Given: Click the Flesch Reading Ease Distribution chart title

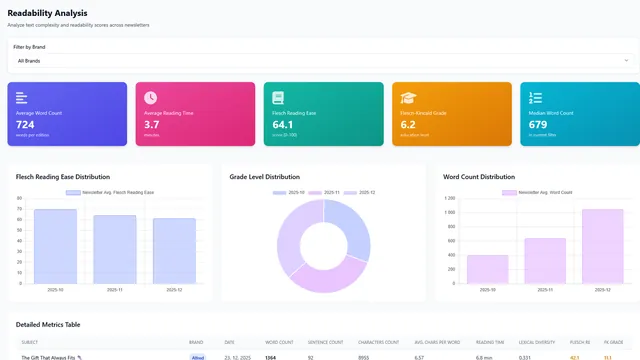Looking at the screenshot, I should [63, 177].
